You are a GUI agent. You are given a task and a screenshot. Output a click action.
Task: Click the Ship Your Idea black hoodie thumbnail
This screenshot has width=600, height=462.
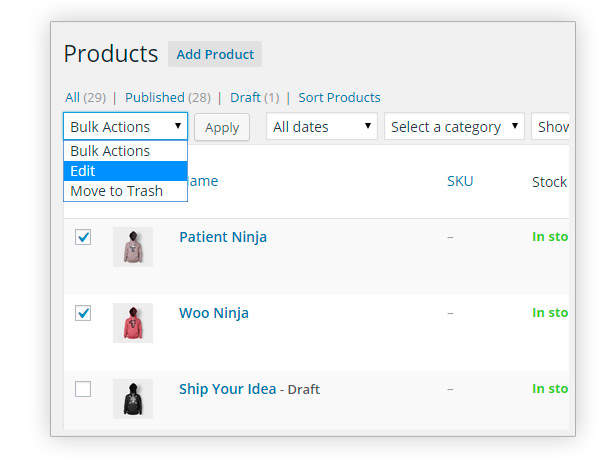coord(132,398)
